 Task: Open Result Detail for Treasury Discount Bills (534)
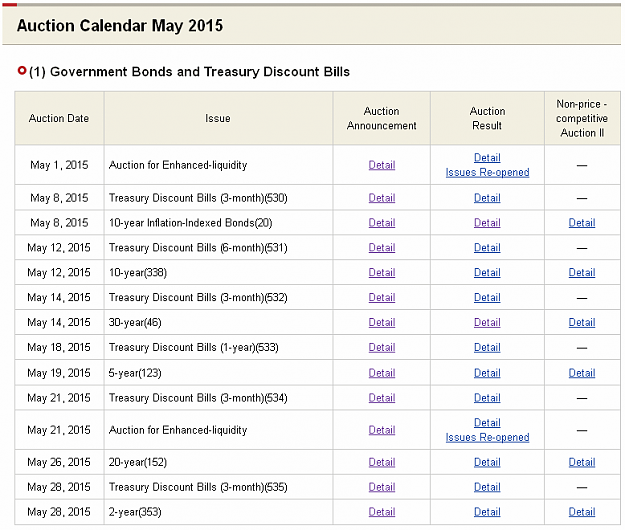487,398
